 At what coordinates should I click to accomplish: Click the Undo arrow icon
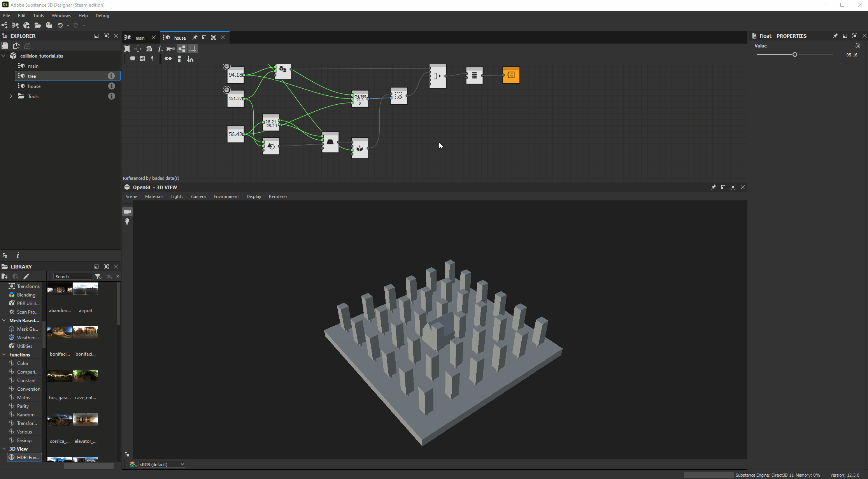[x=61, y=25]
